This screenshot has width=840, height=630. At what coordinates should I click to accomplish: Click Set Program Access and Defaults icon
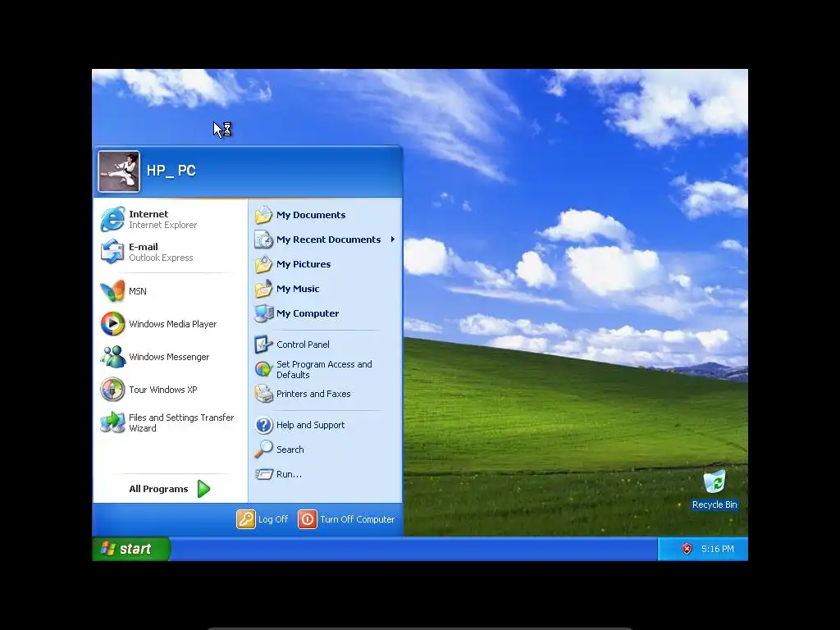coord(263,369)
